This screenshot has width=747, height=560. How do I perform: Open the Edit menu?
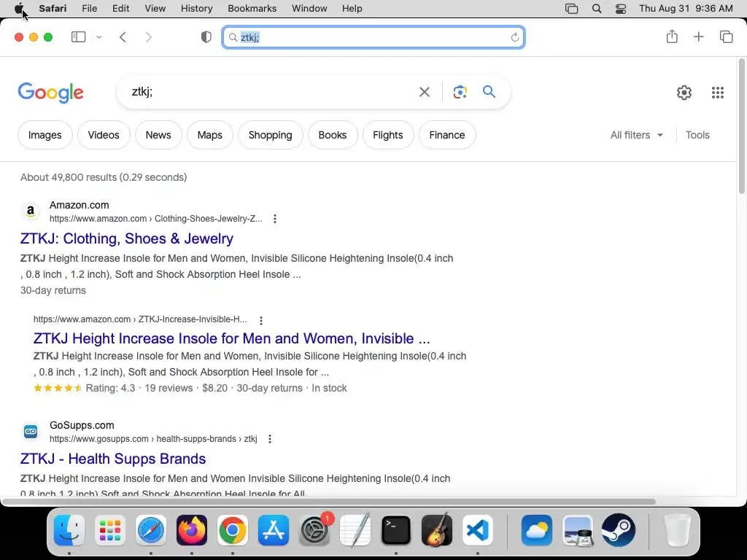pos(120,8)
